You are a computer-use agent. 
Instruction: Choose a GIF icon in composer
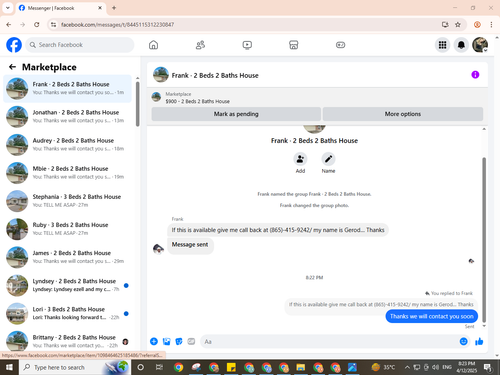(x=191, y=341)
